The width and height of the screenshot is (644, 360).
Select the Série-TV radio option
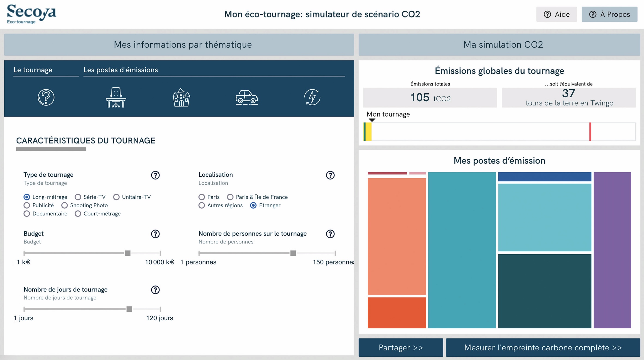coord(78,197)
